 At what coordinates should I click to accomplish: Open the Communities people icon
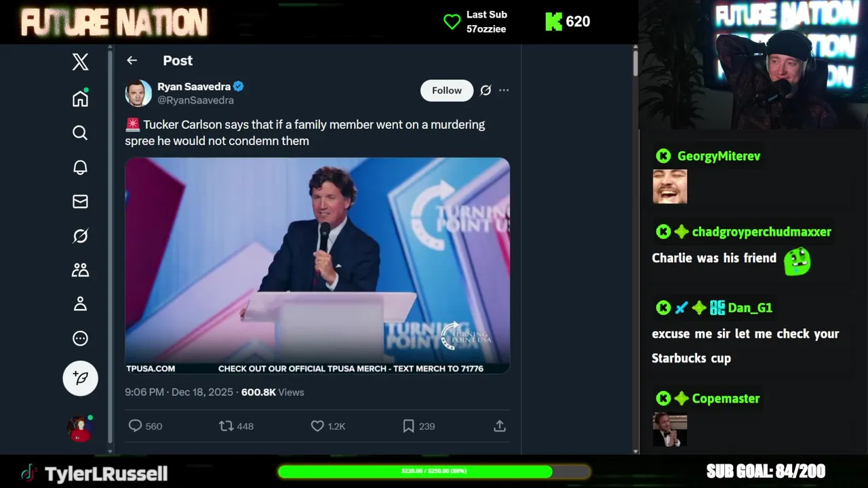[x=80, y=270]
